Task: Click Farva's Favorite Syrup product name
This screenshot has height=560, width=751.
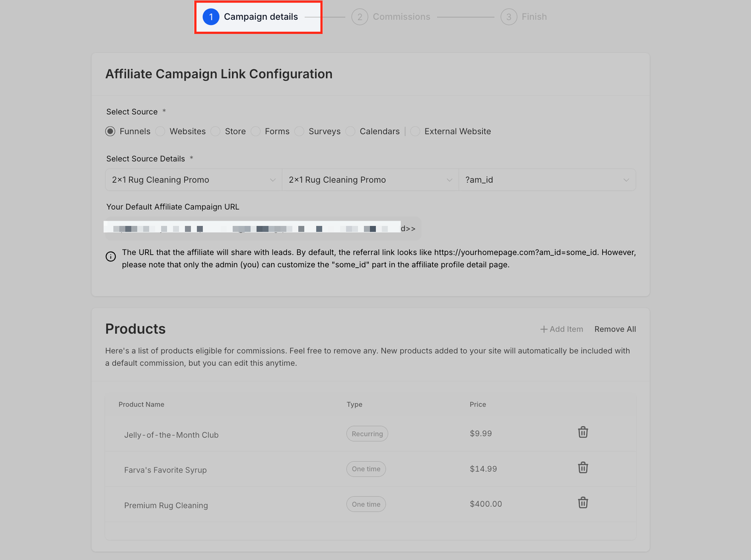Action: point(165,470)
